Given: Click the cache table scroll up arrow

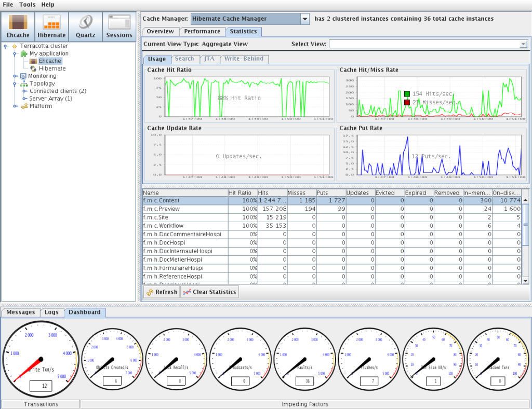Looking at the screenshot, I should point(525,200).
